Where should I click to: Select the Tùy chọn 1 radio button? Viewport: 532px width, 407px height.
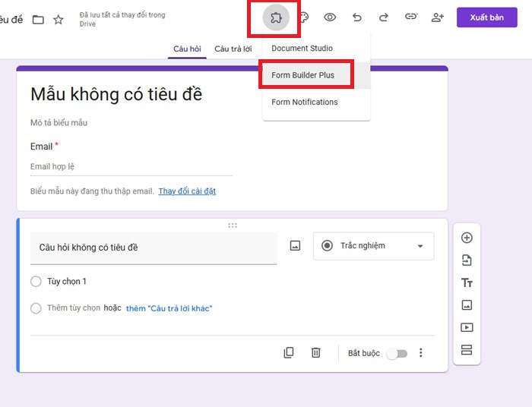coord(36,282)
